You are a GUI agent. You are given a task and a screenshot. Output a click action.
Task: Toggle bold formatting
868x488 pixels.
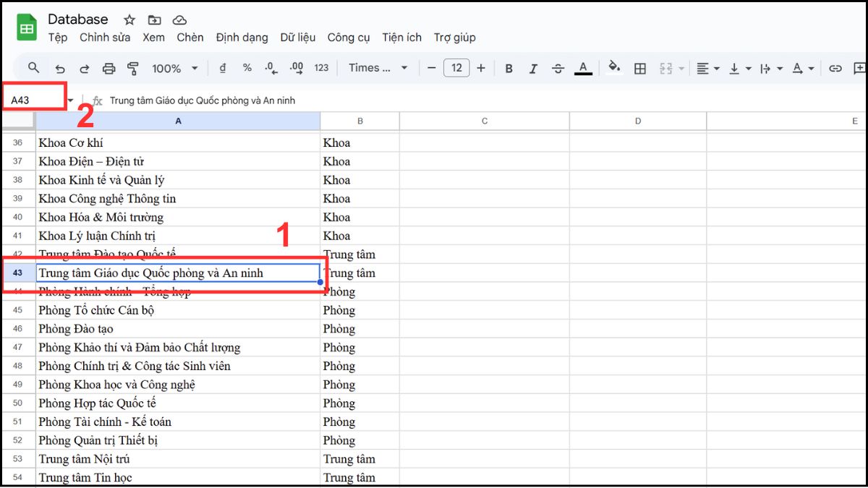(x=509, y=68)
